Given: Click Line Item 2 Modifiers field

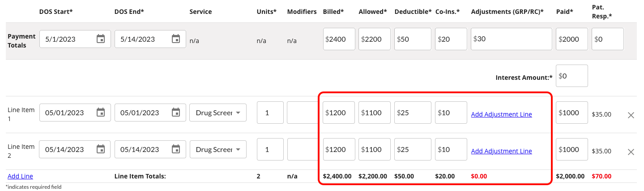Looking at the screenshot, I should pyautogui.click(x=303, y=149).
